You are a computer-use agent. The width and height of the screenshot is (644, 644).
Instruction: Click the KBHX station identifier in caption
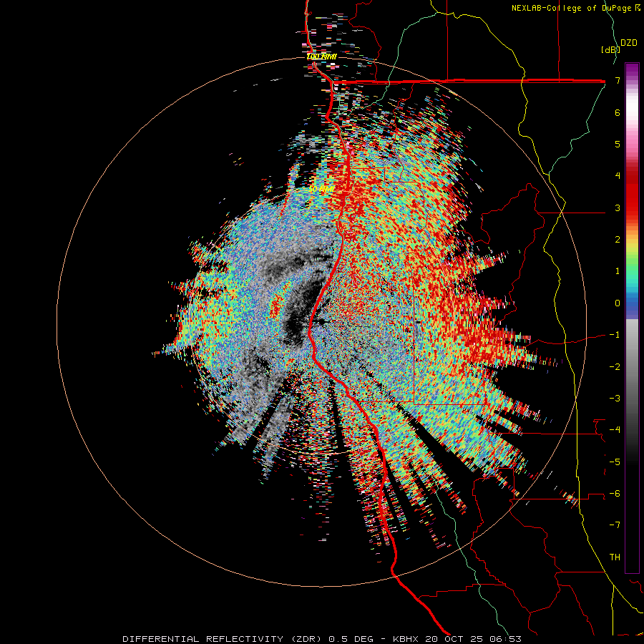click(406, 639)
